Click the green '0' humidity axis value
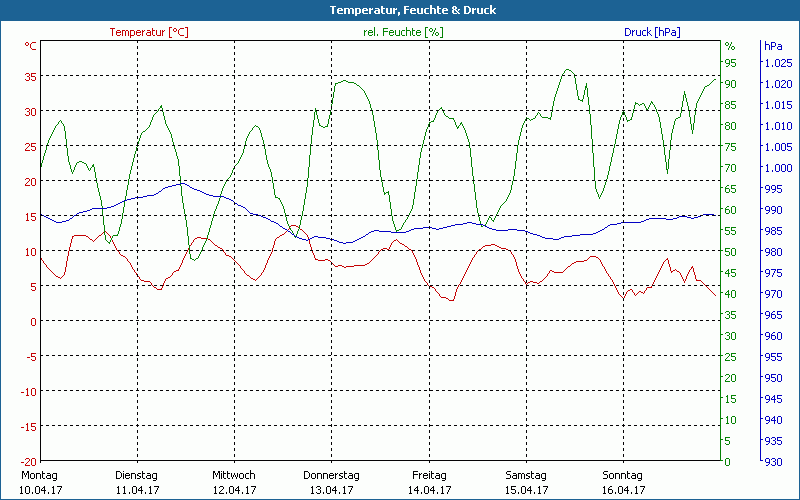The width and height of the screenshot is (800, 500). click(x=728, y=462)
